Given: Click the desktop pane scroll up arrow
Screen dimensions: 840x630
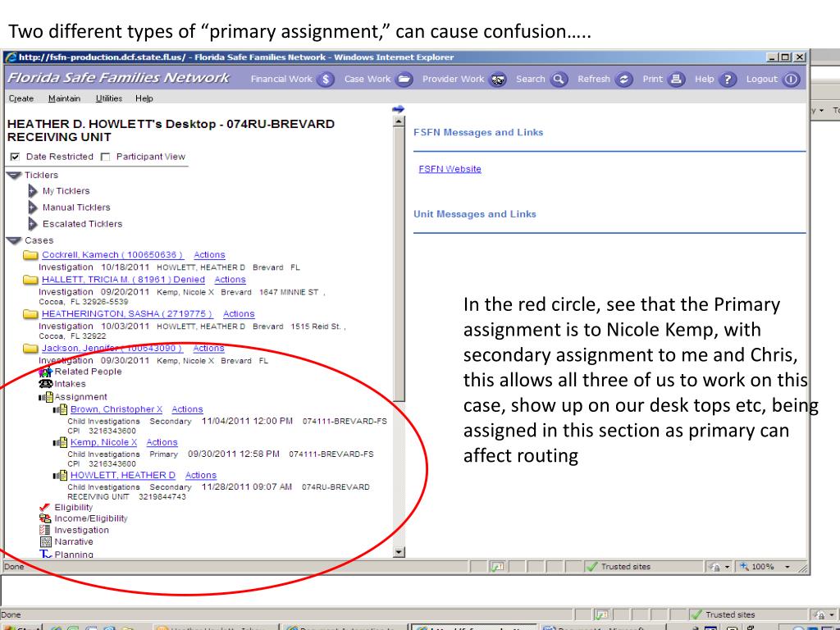Looking at the screenshot, I should click(399, 121).
